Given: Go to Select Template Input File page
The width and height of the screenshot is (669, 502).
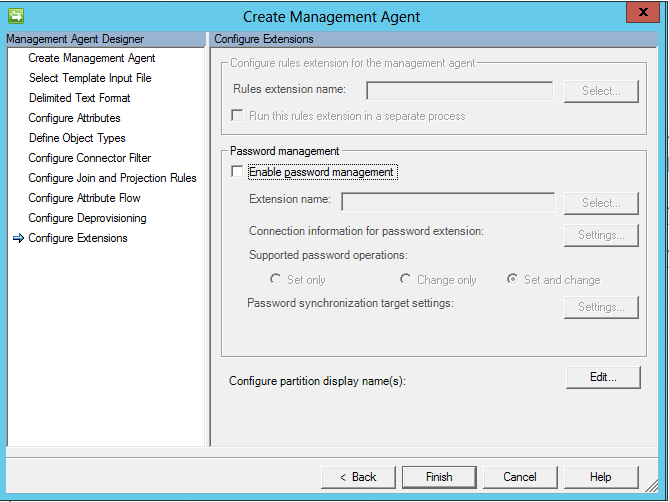Looking at the screenshot, I should pyautogui.click(x=90, y=78).
